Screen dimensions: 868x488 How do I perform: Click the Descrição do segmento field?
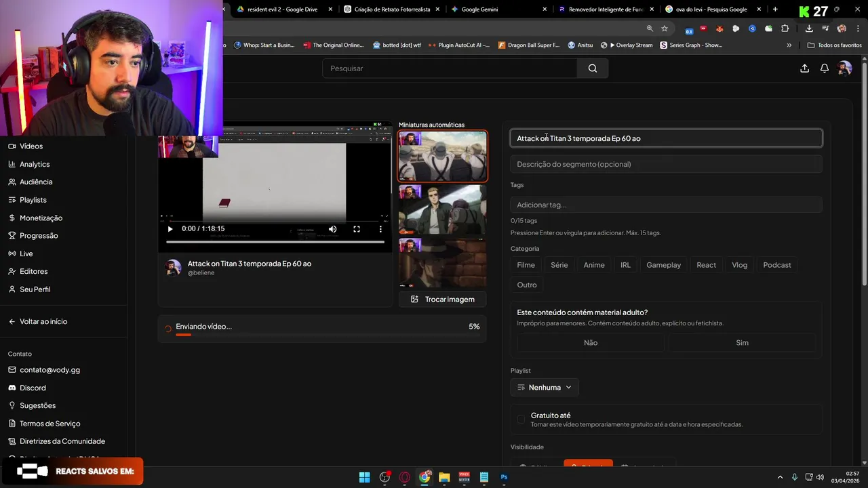(x=666, y=164)
